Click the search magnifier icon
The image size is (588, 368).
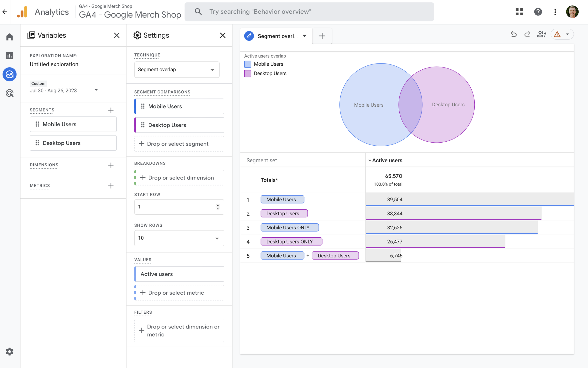pos(198,12)
